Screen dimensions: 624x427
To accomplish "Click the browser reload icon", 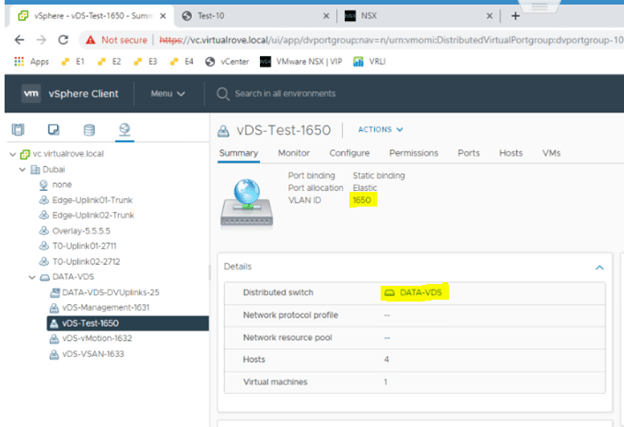I will (x=64, y=39).
